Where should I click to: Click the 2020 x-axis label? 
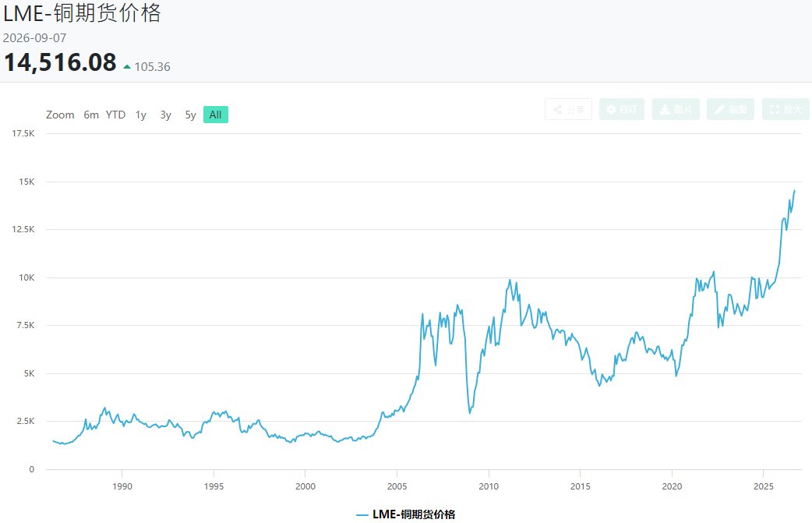(673, 486)
